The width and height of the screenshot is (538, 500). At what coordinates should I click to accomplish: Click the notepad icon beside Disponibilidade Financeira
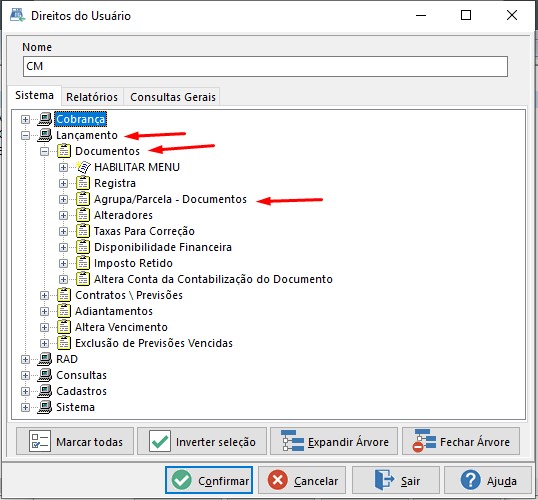point(83,247)
